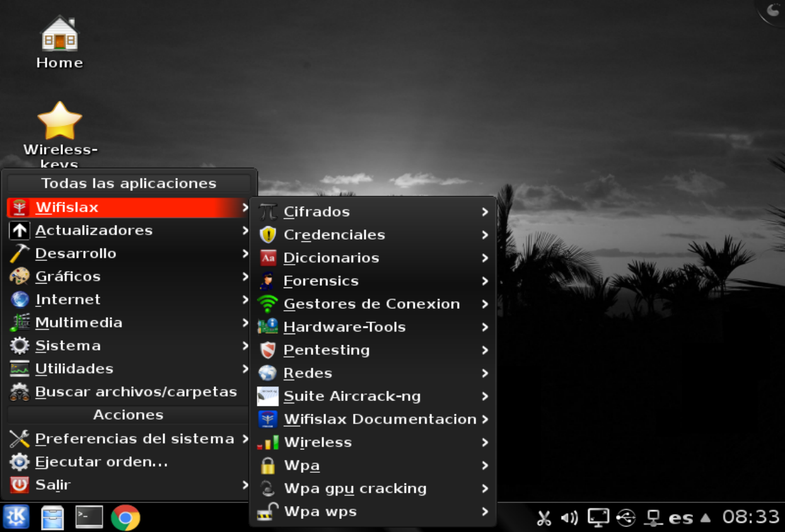Click the network connection tray icon
This screenshot has height=532, width=785.
653,518
